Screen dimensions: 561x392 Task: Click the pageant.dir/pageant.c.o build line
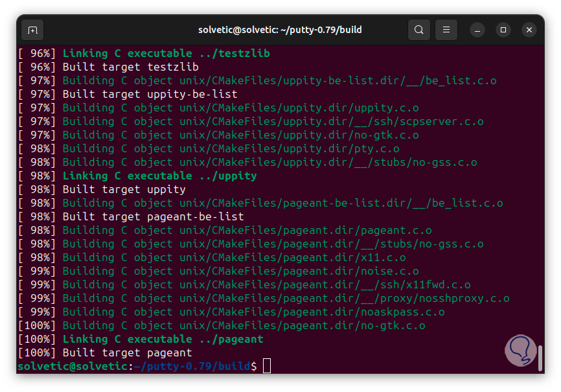pos(225,230)
